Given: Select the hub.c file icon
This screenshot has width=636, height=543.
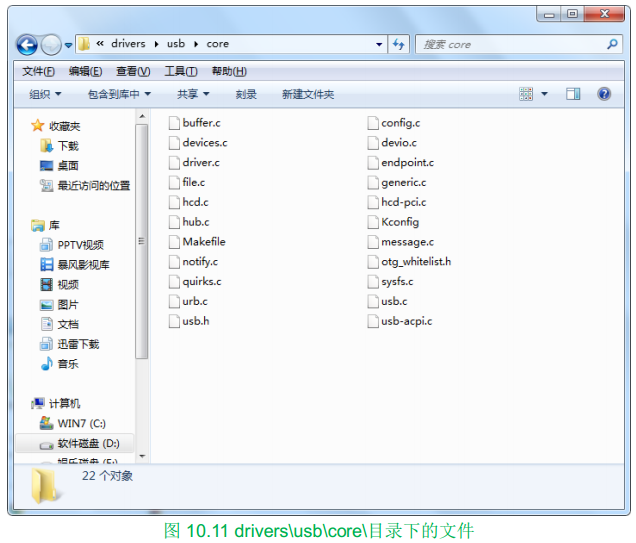Looking at the screenshot, I should 174,222.
